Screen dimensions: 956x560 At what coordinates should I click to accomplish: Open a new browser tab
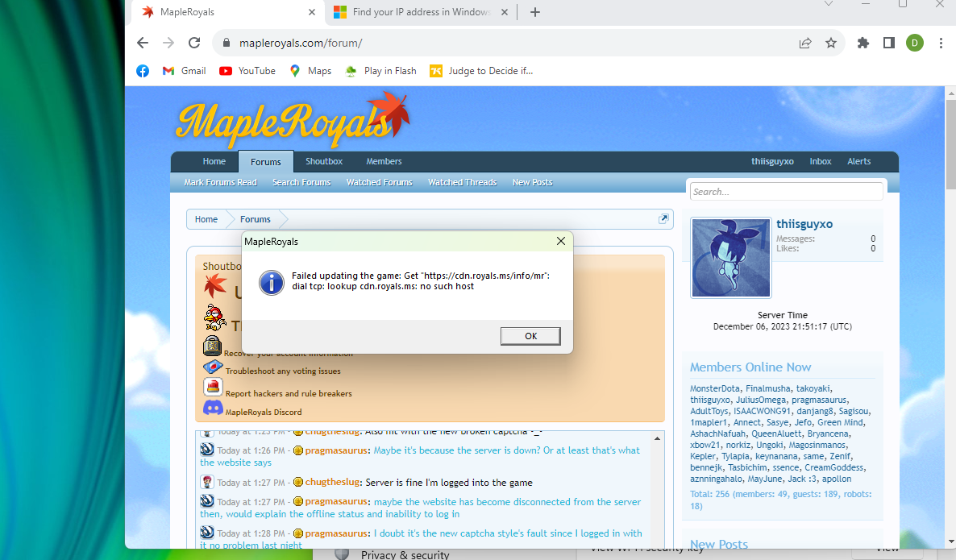click(535, 12)
